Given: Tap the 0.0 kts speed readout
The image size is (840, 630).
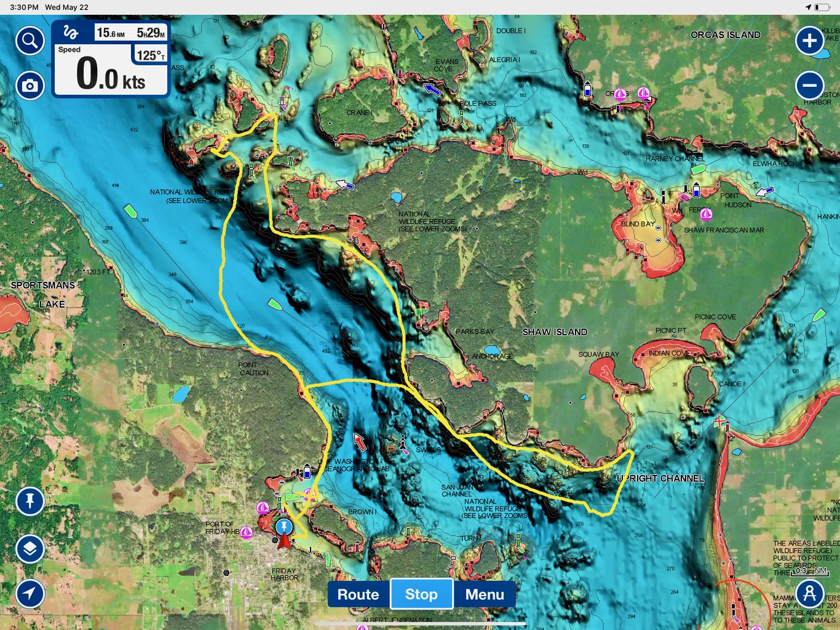Looking at the screenshot, I should [111, 75].
